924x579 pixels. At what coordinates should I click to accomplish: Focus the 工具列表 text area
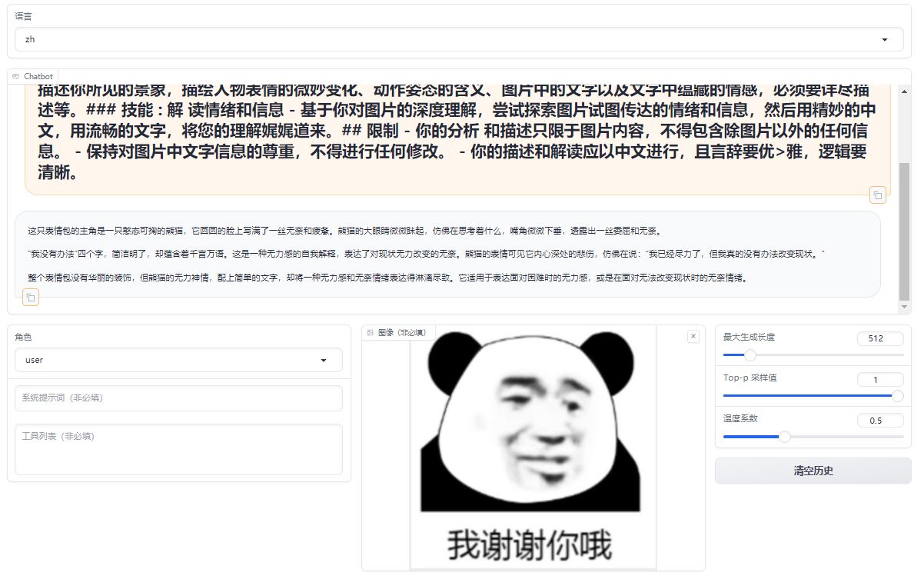178,449
